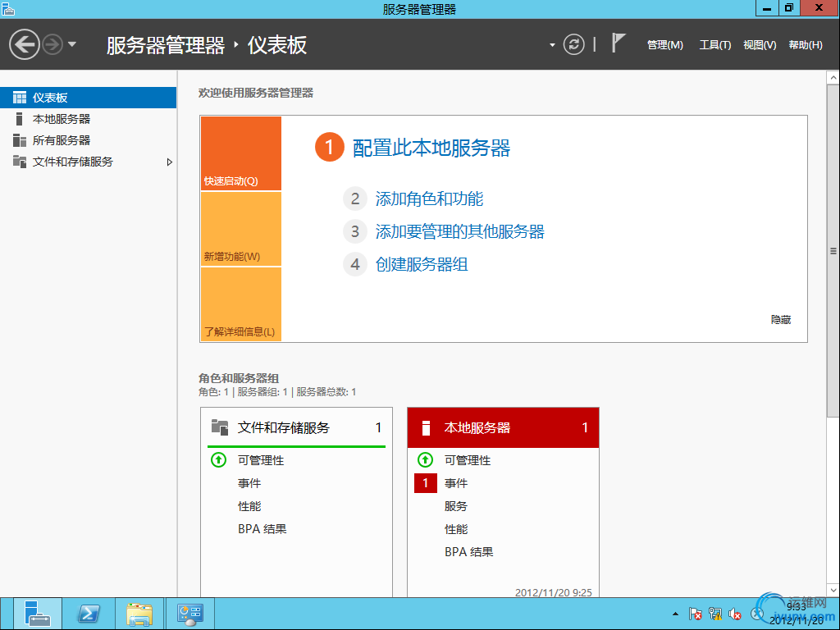840x630 pixels.
Task: Click the scrollbar up arrow
Action: 833,78
